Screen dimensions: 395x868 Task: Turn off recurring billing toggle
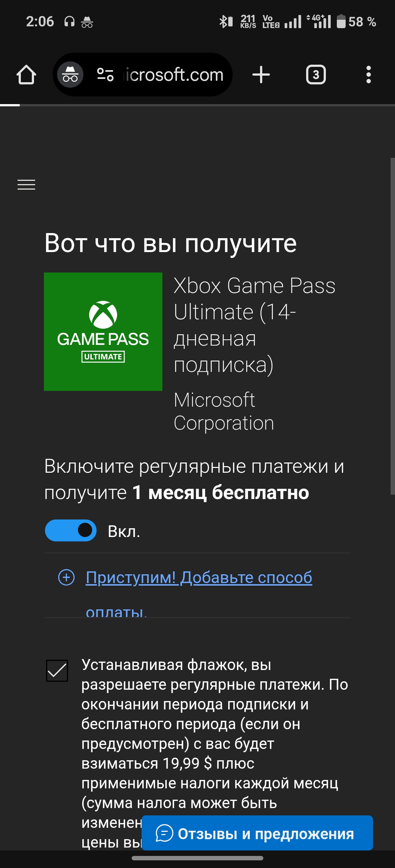(71, 530)
